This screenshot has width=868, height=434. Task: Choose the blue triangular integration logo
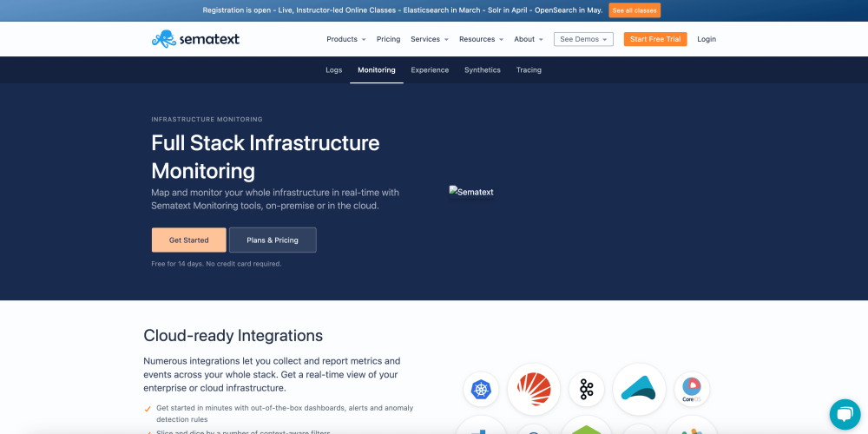(x=639, y=389)
